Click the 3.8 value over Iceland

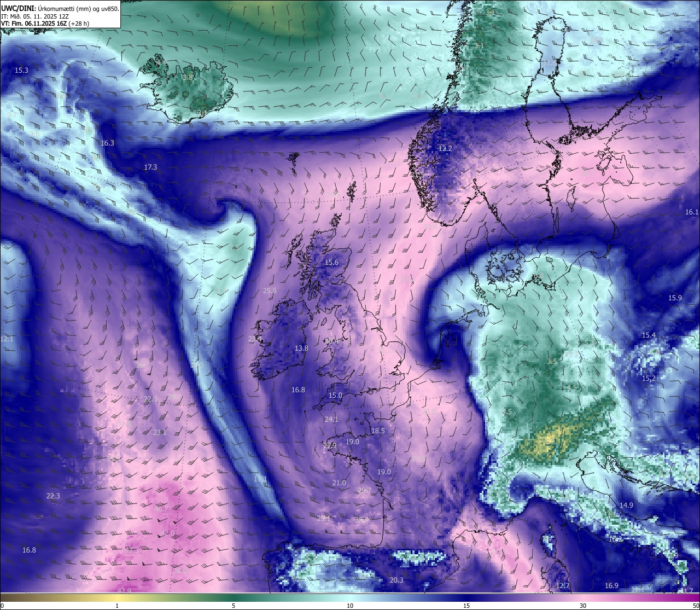pyautogui.click(x=188, y=78)
